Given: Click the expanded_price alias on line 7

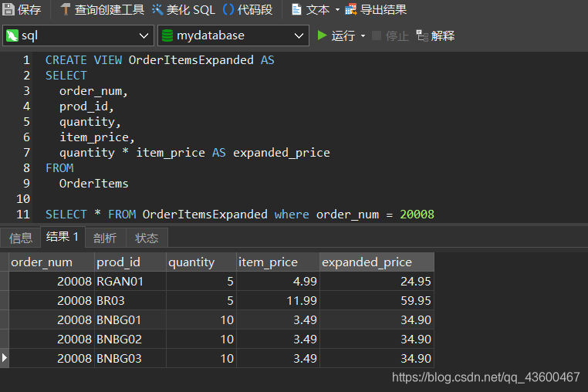Looking at the screenshot, I should [x=281, y=153].
